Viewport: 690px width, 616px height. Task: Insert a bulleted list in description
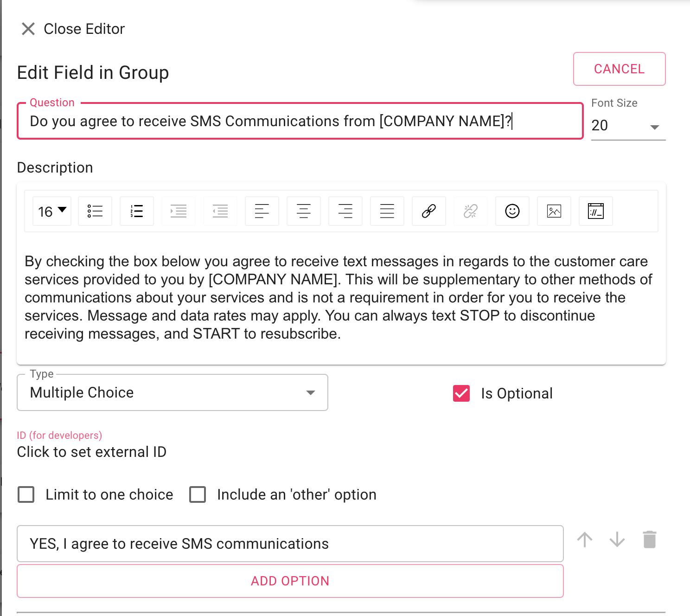[x=95, y=211]
